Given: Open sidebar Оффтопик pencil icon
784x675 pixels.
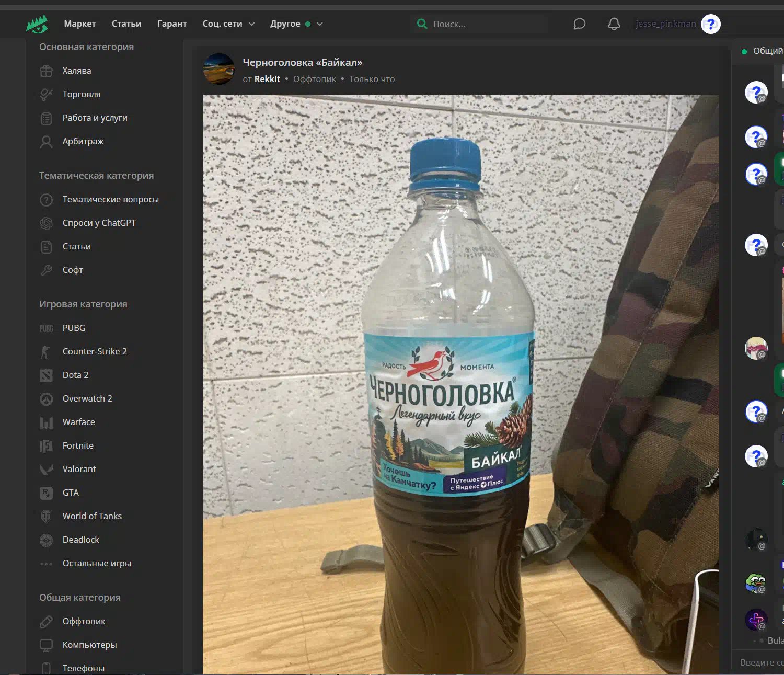Looking at the screenshot, I should 47,622.
